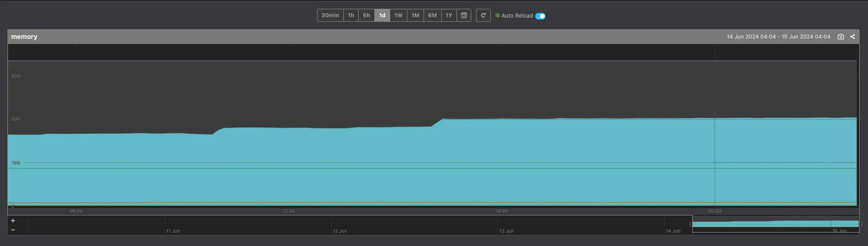Show the 1Y time range

click(x=449, y=15)
